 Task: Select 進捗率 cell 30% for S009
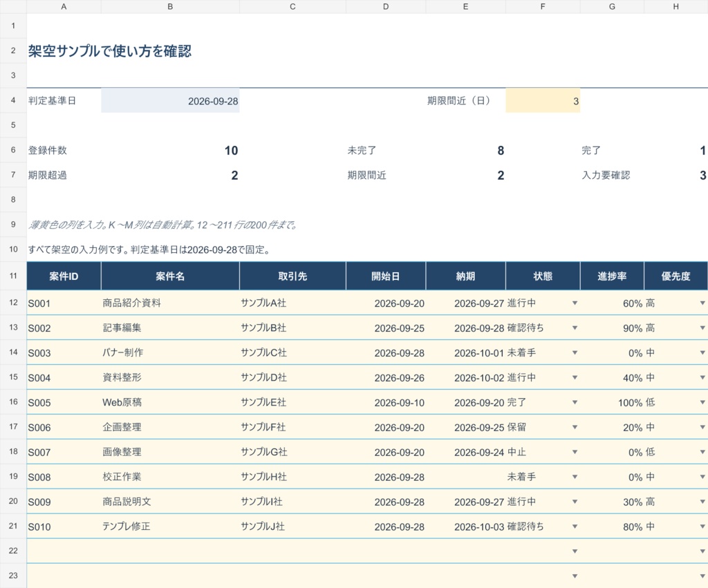[612, 502]
